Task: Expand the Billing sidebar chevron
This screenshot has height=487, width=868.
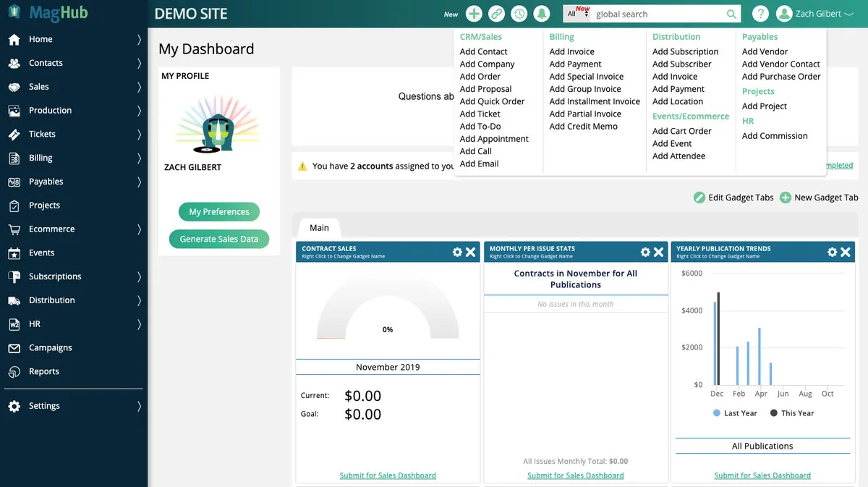Action: point(139,158)
